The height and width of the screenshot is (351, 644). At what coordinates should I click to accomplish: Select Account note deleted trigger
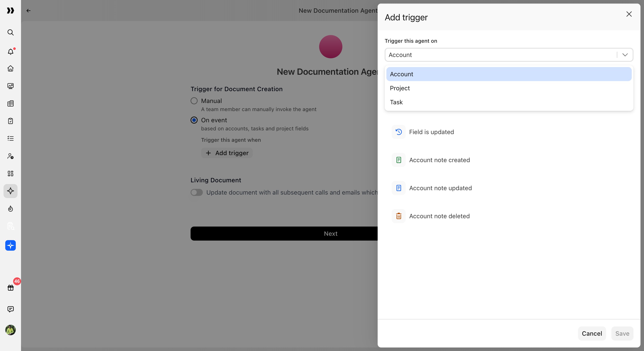[509, 216]
